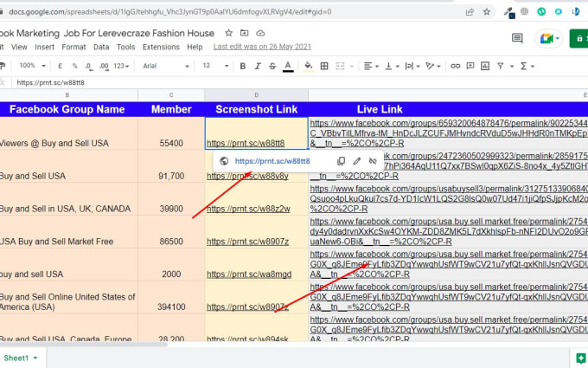Open Sheet1 tab menu arrow
588x368 pixels.
point(35,358)
